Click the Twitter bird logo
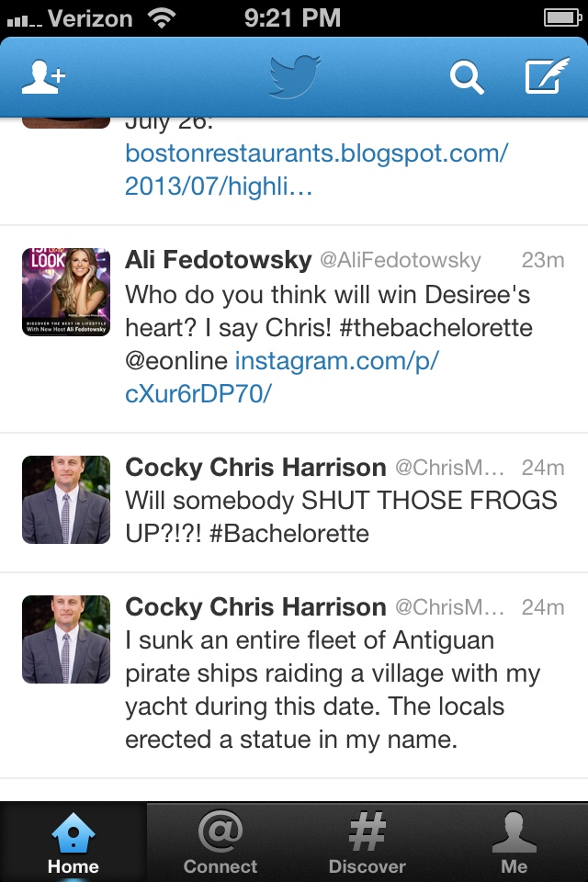The width and height of the screenshot is (588, 882). tap(295, 76)
